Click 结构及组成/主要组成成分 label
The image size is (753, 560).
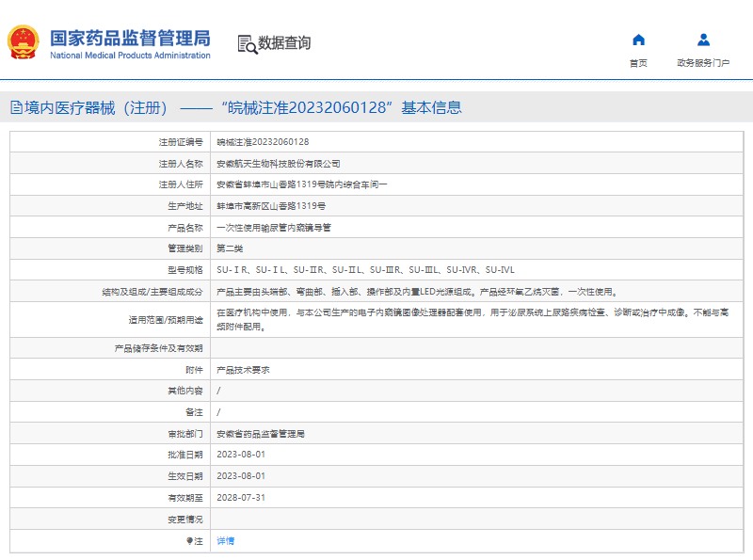[x=152, y=292]
